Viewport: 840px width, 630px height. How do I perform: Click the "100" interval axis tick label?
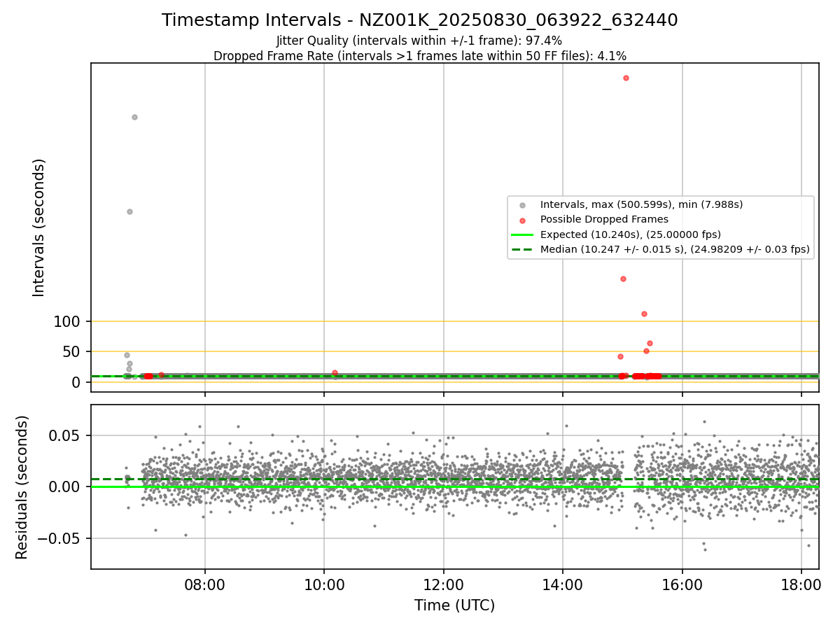coord(67,322)
